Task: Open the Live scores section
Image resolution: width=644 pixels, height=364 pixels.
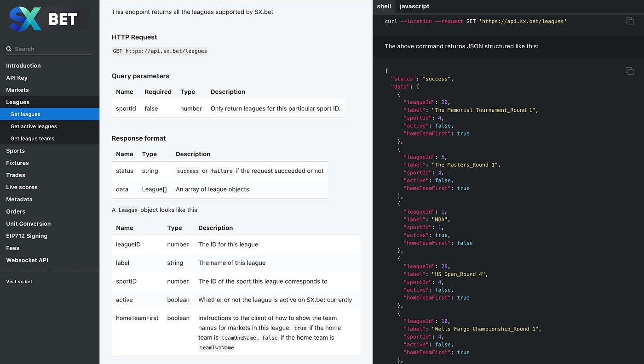Action: [x=22, y=187]
